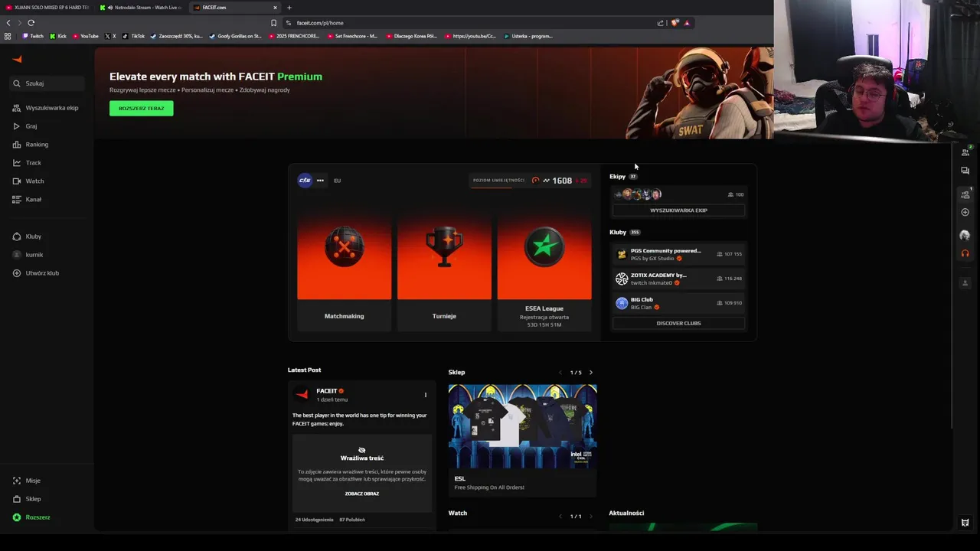Click the FACEIT post author avatar
Viewport: 980px width, 551px height.
point(302,395)
